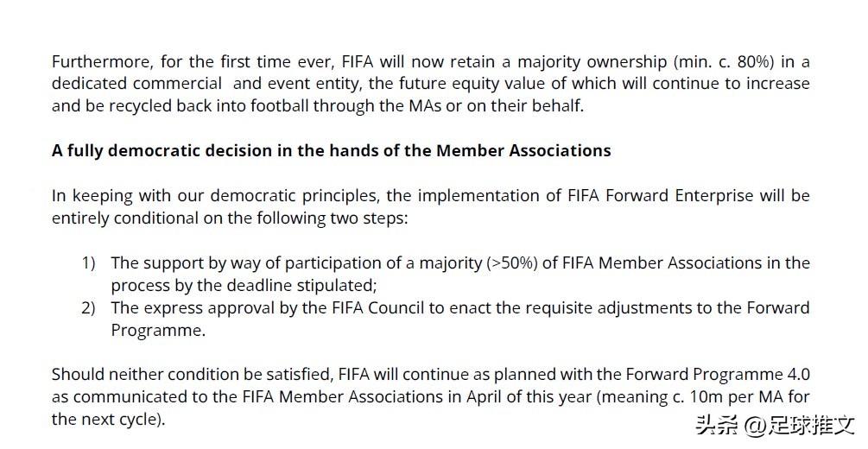This screenshot has width=868, height=449.
Task: Click 'Member Associations' in the heading
Action: [x=523, y=151]
